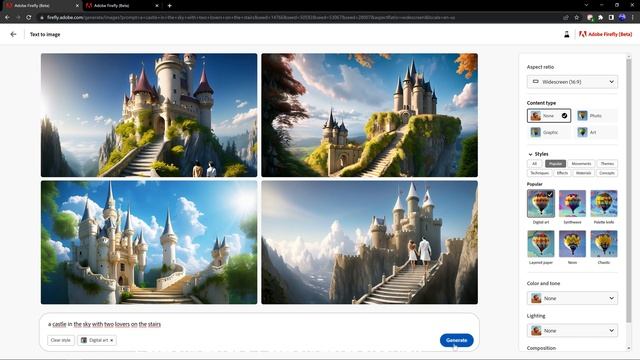Open the browser Extensions puzzle icon

600,18
